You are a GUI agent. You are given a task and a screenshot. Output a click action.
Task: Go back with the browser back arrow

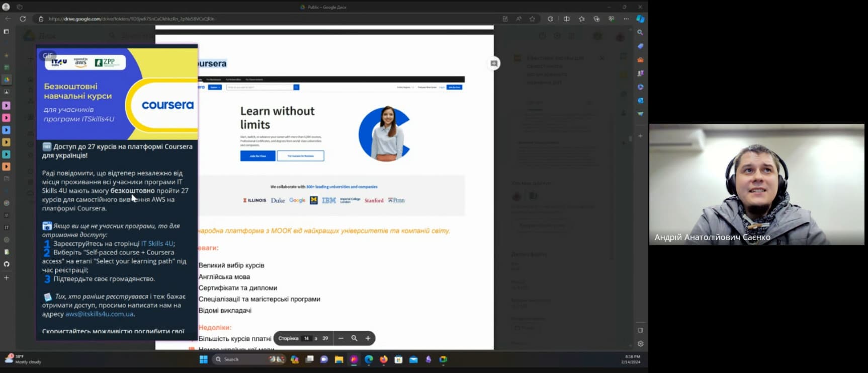click(x=8, y=19)
